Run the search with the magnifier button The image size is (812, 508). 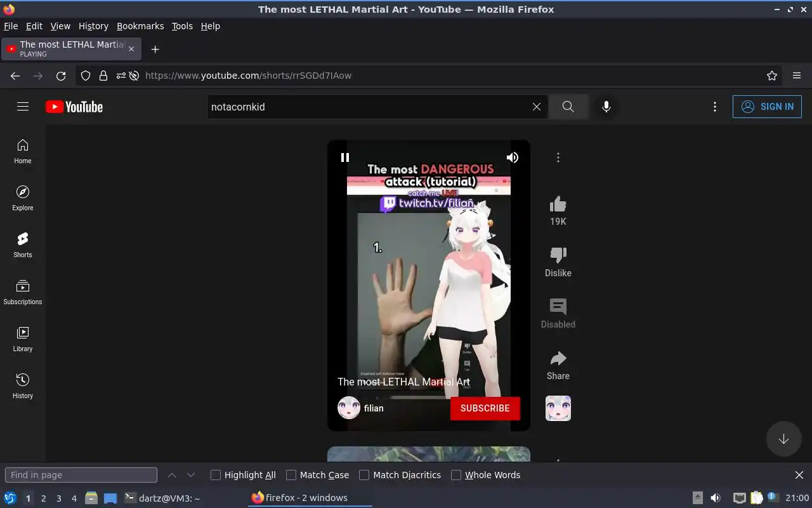[x=568, y=107]
